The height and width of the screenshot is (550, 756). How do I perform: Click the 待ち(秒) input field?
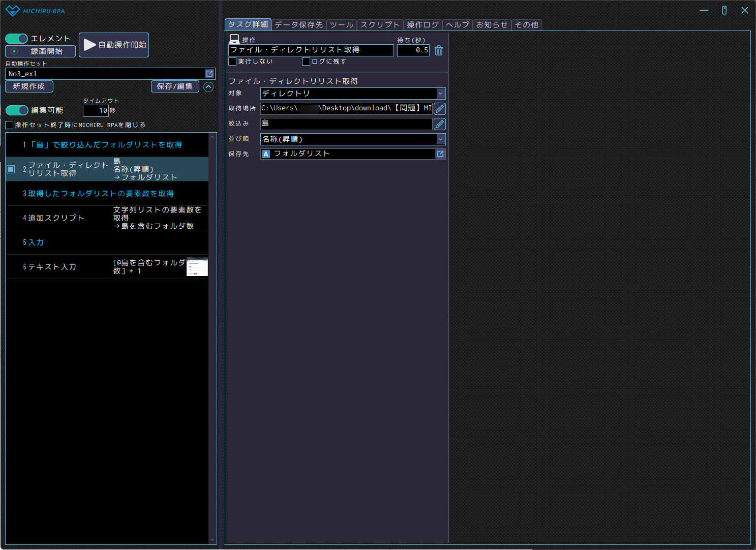tap(413, 50)
